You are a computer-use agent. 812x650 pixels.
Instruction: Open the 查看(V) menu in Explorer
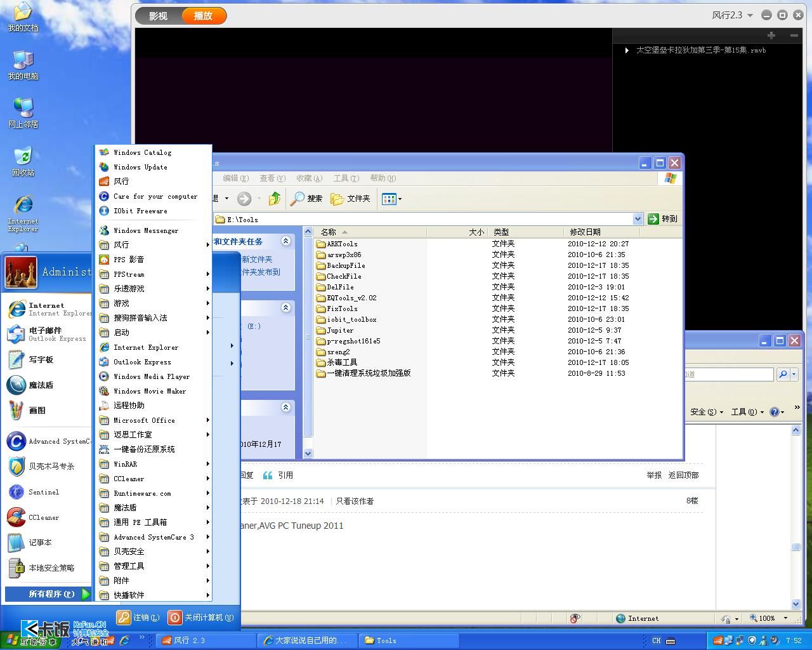point(272,178)
